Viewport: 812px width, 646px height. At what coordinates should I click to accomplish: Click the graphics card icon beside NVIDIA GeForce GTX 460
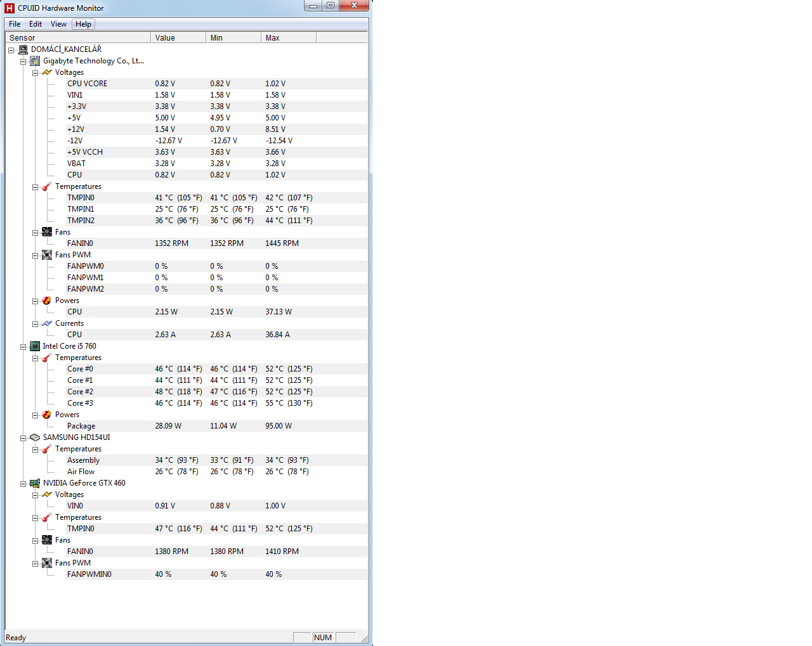[35, 483]
